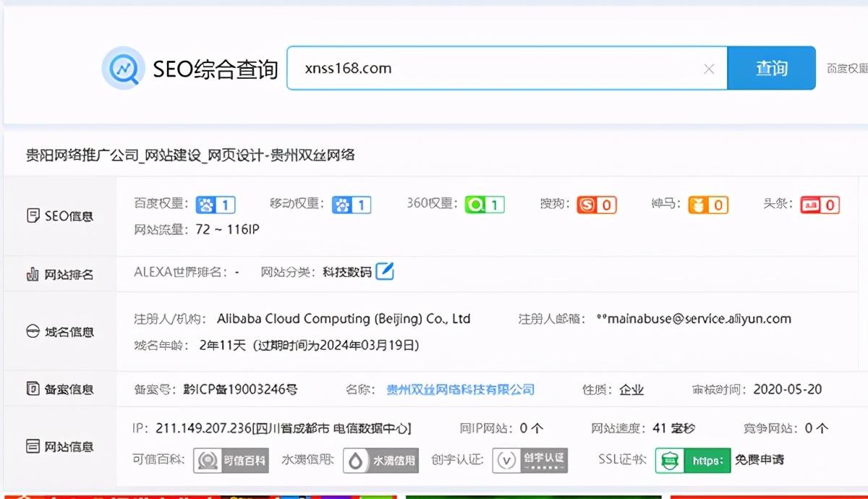Click the page title 贵阳网络推广公司_网站建设_网页设计-贵州双丝网络

point(190,155)
